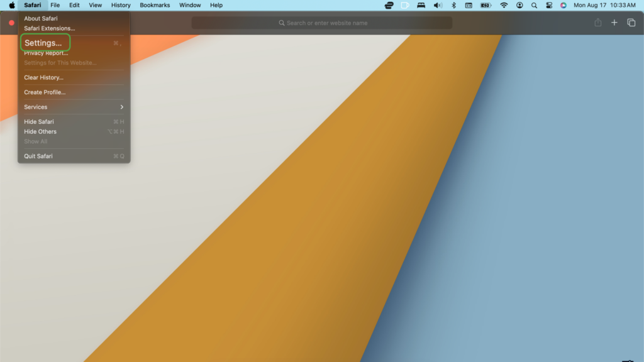Click the menu bar icon beside the bed icon

pos(405,5)
